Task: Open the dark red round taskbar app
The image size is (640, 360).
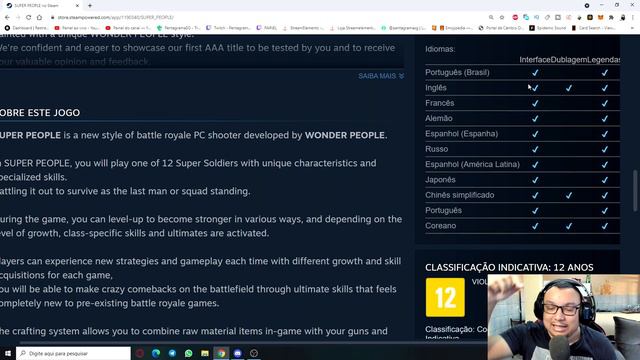Action: coord(140,353)
